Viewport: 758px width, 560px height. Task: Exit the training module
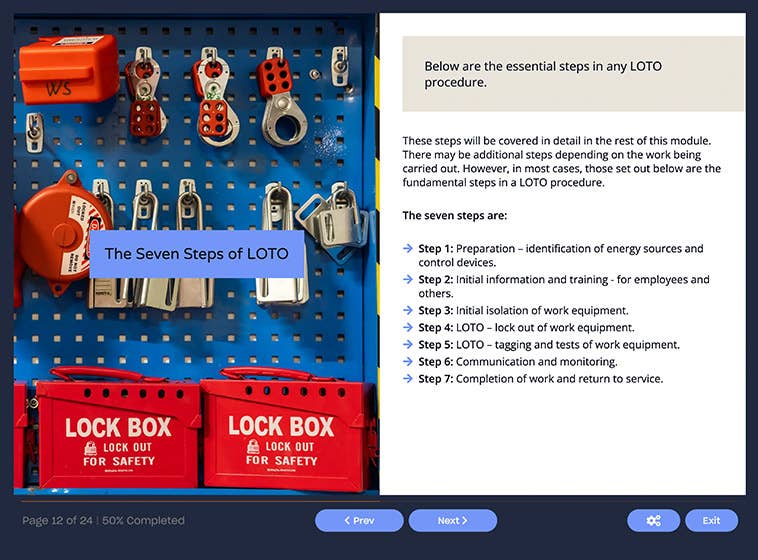[x=711, y=520]
